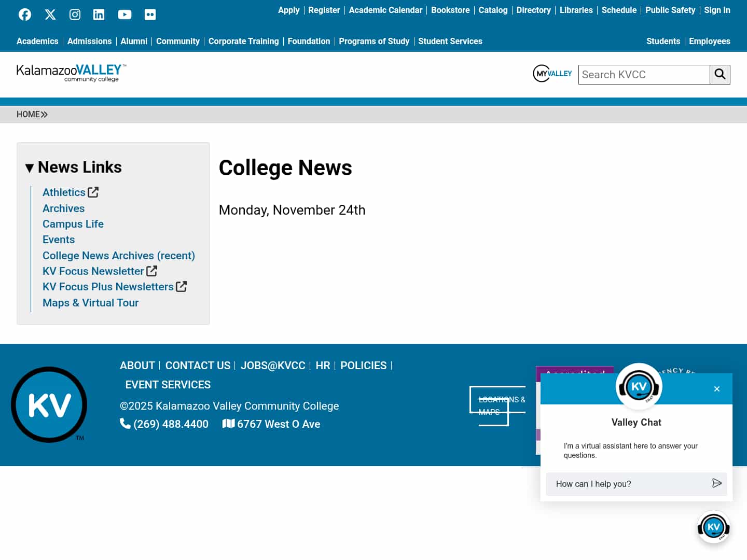Open Athletics via external link arrow
The width and height of the screenshot is (747, 560).
[93, 192]
